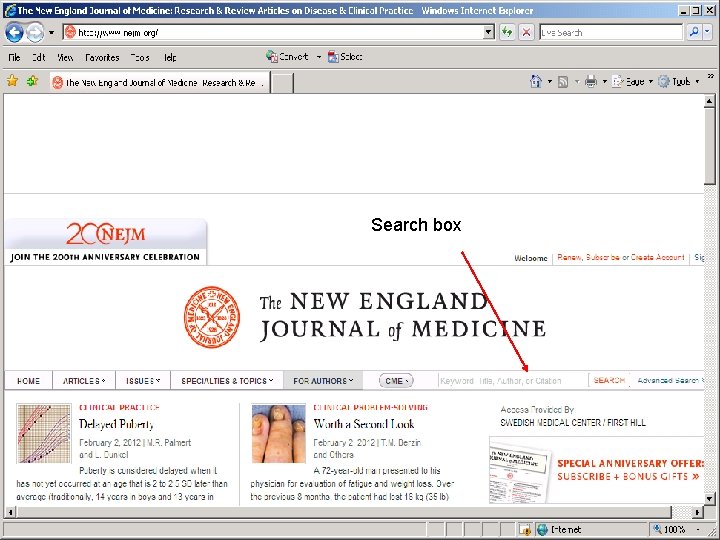Image resolution: width=720 pixels, height=540 pixels.
Task: Click the horizontal scrollbar left arrow
Action: pyautogui.click(x=10, y=512)
